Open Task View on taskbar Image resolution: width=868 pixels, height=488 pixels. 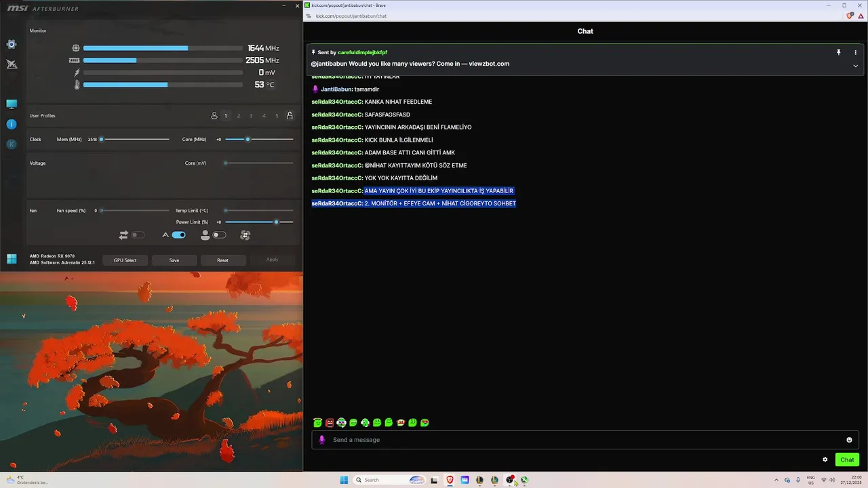pyautogui.click(x=434, y=480)
